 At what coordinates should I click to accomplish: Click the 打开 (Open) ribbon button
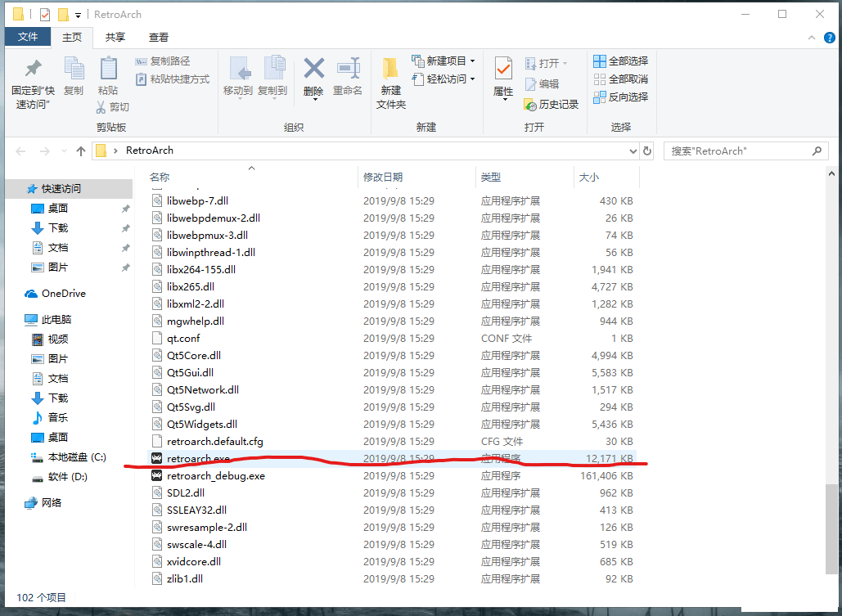(x=546, y=63)
